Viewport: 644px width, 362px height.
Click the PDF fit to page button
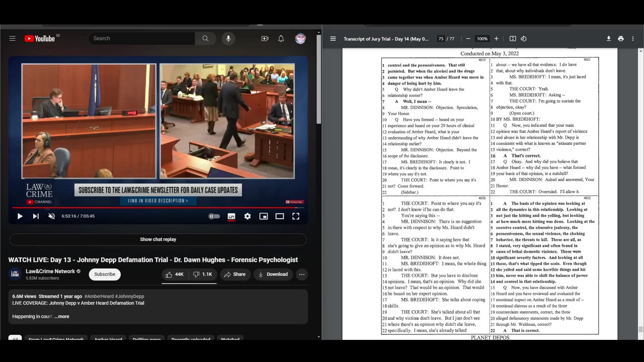(x=513, y=39)
